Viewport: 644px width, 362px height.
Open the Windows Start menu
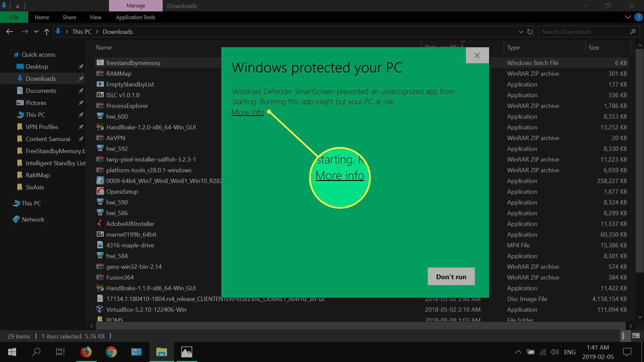(12, 352)
